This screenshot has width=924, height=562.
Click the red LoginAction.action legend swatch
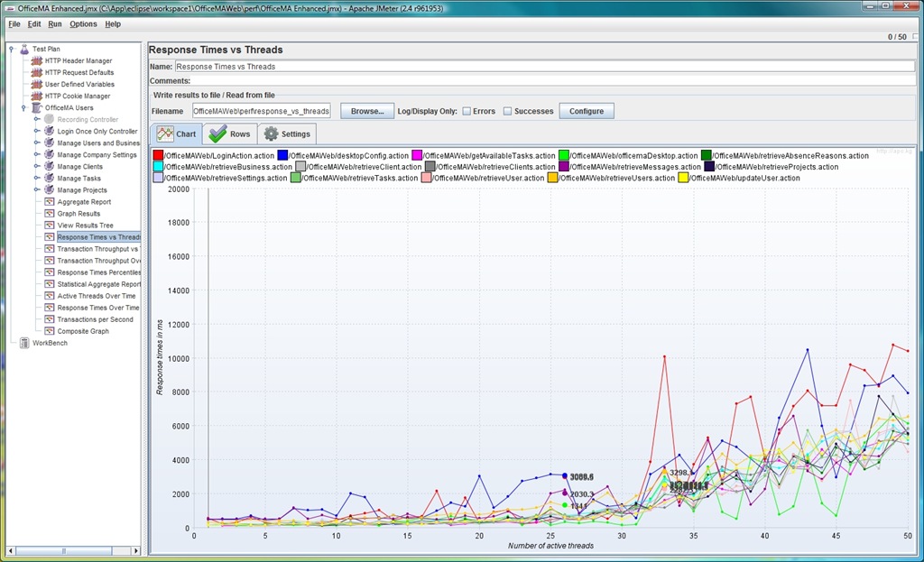point(158,155)
